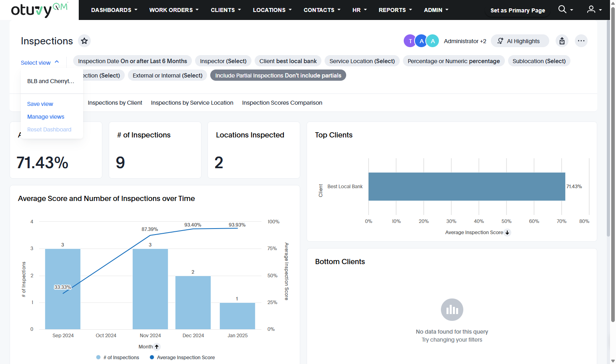Click the share/export icon

pyautogui.click(x=562, y=41)
